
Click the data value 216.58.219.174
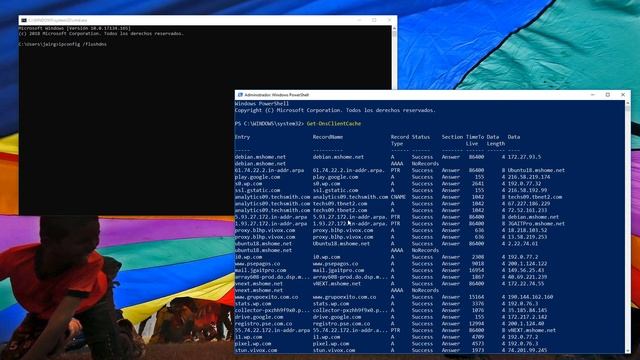529,177
